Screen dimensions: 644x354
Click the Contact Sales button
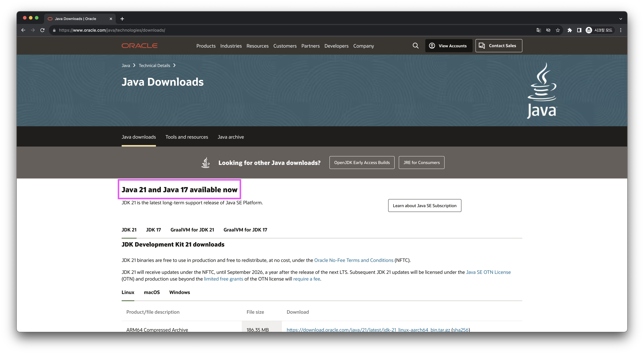point(499,46)
